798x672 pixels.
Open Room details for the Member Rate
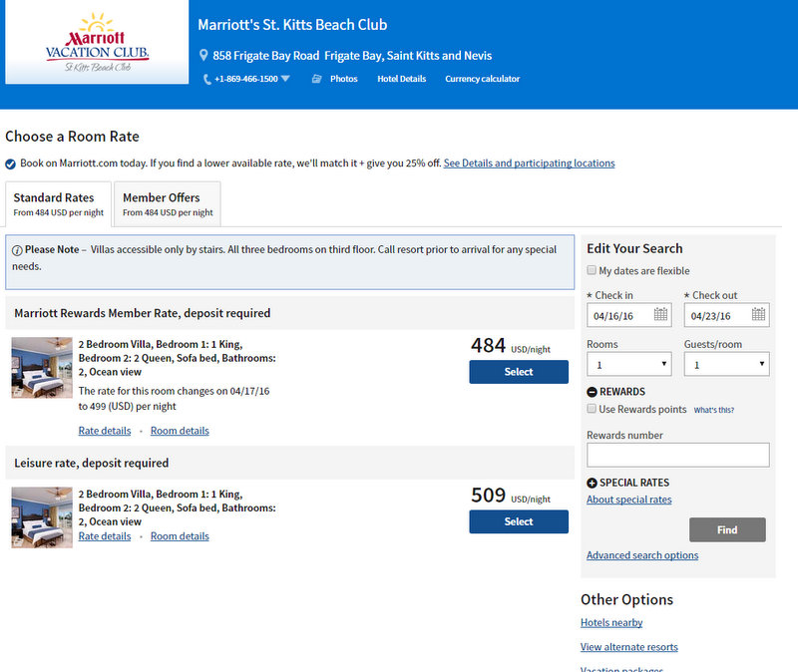tap(180, 431)
